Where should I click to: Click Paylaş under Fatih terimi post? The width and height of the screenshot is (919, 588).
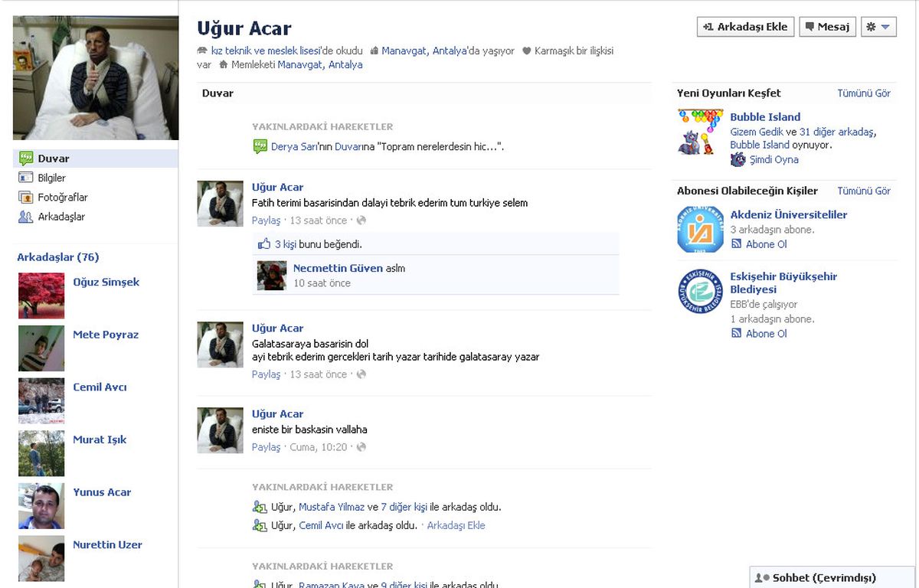[x=267, y=220]
